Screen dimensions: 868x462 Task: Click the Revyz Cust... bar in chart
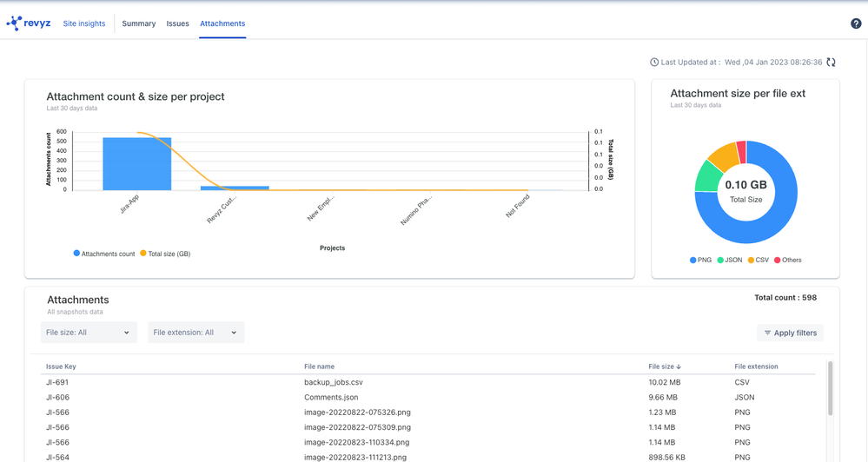[x=235, y=188]
